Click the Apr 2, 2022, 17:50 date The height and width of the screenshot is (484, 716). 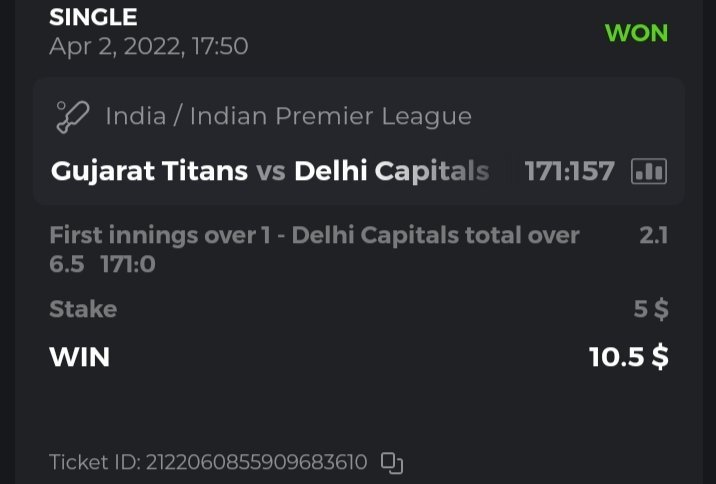point(148,46)
